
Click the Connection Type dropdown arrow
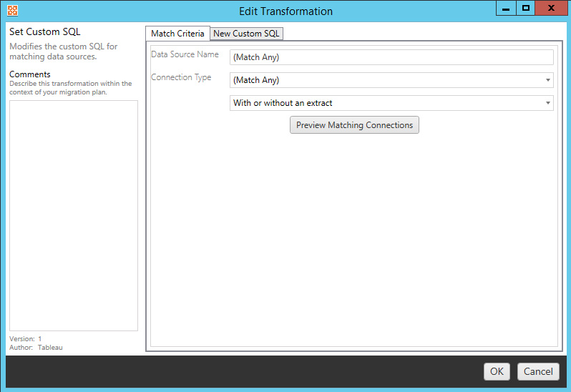click(548, 80)
